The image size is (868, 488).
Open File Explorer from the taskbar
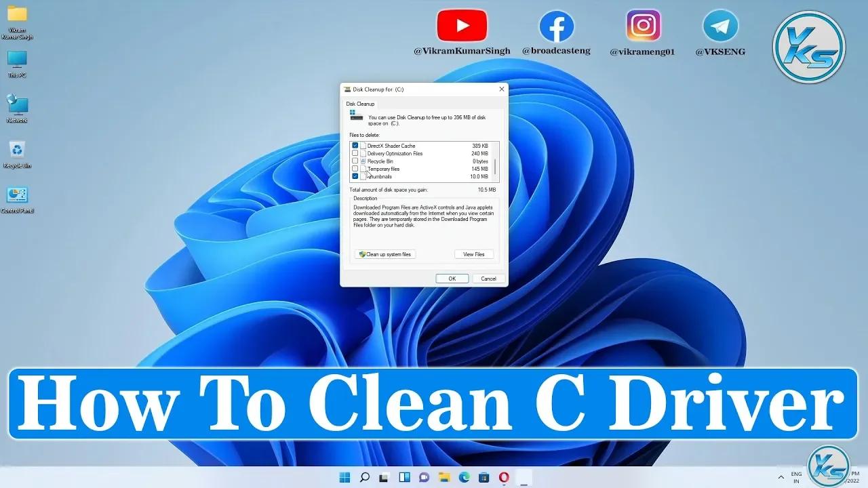(444, 477)
